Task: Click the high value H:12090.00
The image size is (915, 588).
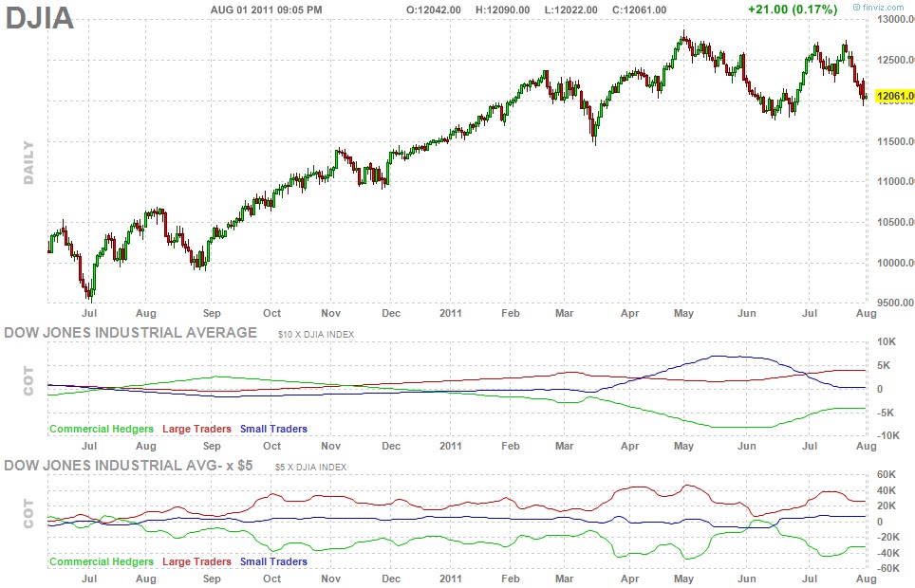Action: [x=502, y=9]
